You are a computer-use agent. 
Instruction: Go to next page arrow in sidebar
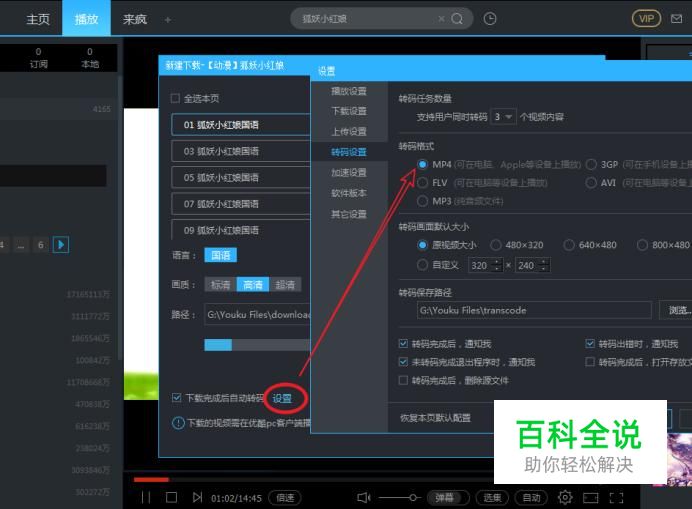click(61, 245)
